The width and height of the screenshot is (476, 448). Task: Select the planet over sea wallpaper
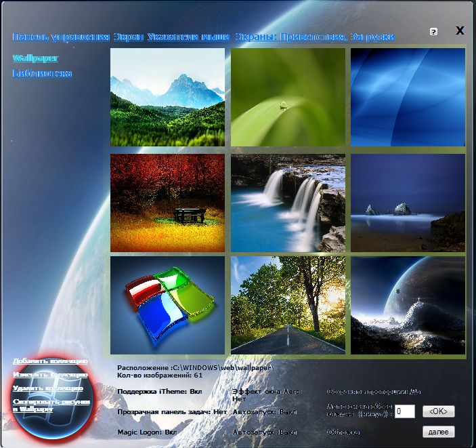click(x=408, y=305)
